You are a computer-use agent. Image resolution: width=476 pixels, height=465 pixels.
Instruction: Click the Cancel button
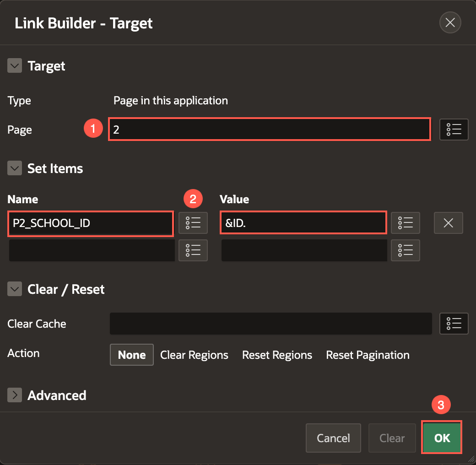pyautogui.click(x=333, y=438)
